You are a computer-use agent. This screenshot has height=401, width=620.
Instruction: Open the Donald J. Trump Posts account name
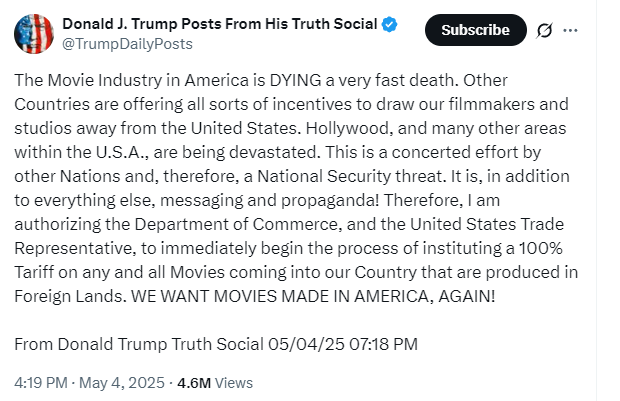220,24
